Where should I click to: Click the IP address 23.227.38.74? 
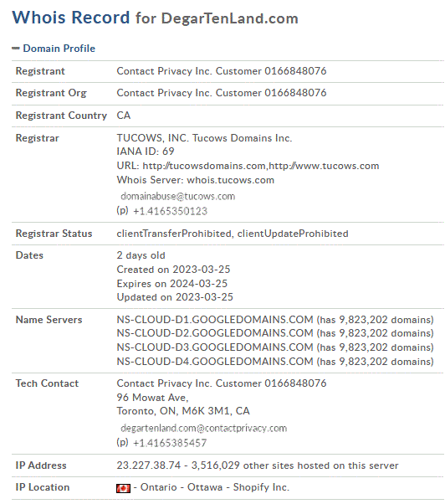click(x=149, y=465)
